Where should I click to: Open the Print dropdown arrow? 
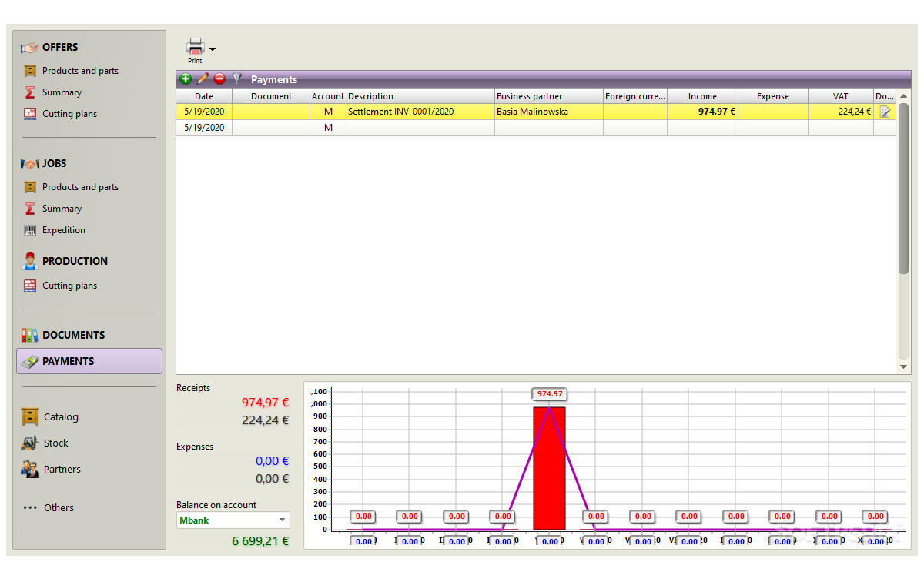click(213, 49)
